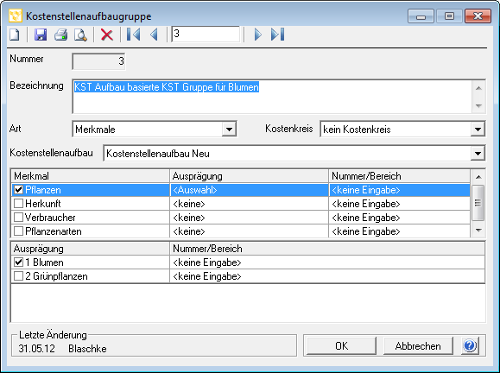Click the Merkmal list scroll down arrow
The height and width of the screenshot is (373, 500).
479,230
